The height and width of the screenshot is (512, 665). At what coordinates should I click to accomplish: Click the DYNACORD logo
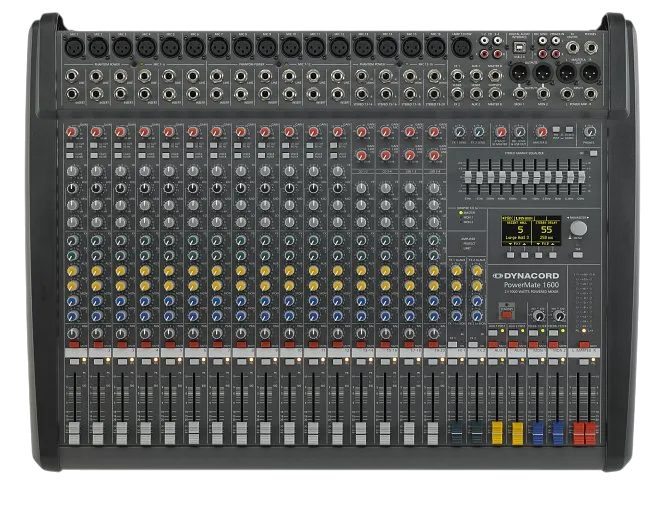(525, 276)
